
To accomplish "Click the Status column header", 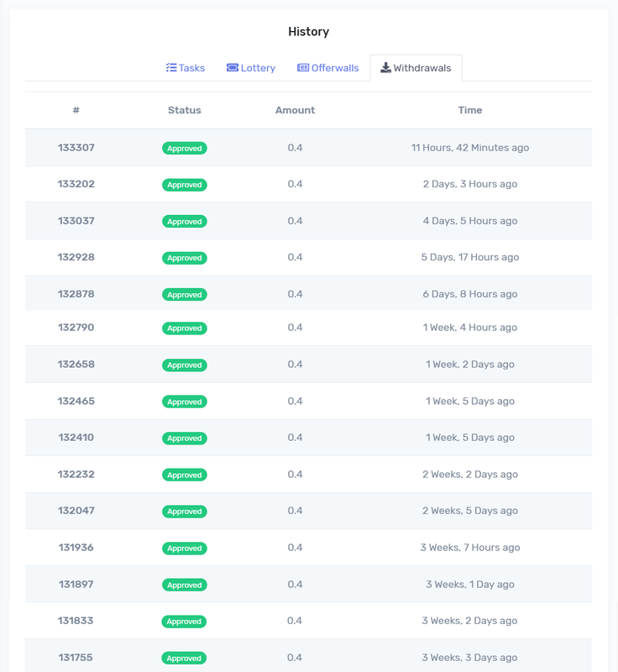I will [184, 110].
